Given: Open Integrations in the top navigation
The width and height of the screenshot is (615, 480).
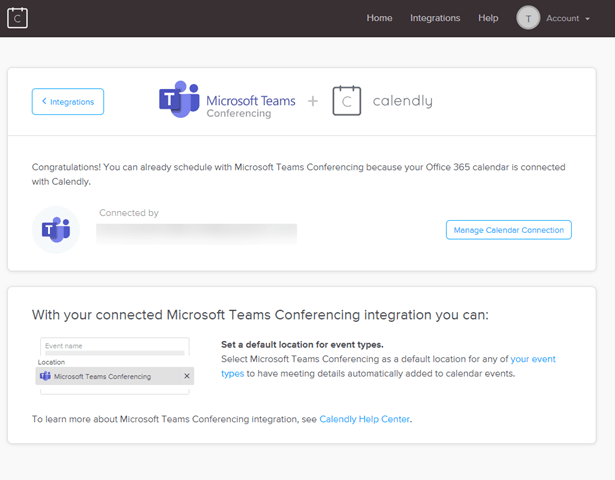Looking at the screenshot, I should point(435,18).
